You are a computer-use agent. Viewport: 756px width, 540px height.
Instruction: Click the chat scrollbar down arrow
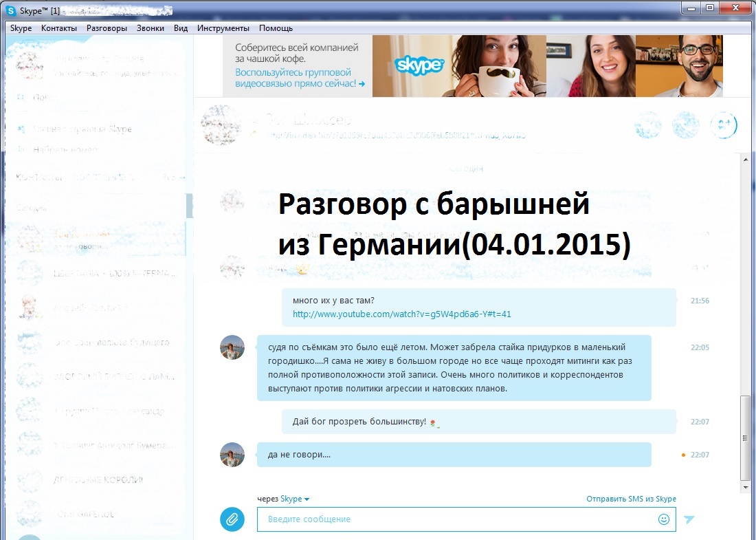tap(745, 488)
